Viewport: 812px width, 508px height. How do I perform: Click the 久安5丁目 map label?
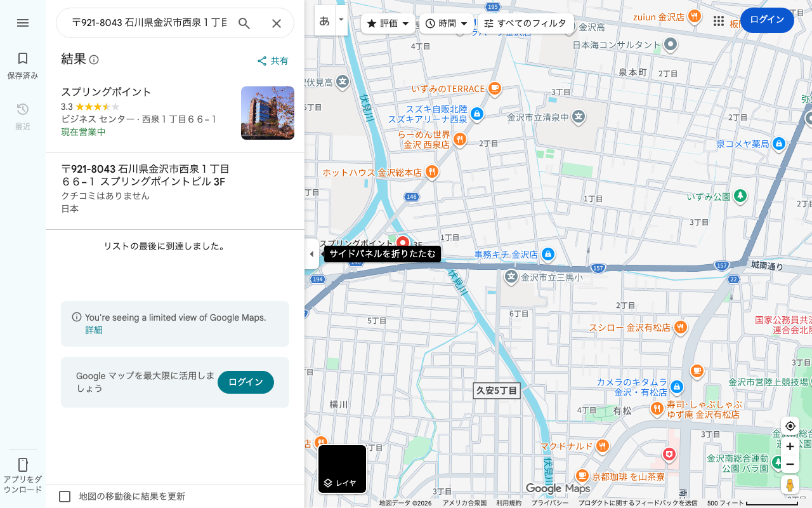(497, 391)
